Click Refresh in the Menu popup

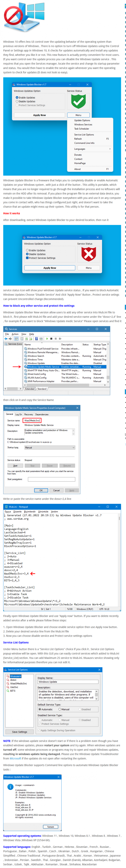(x=78, y=138)
